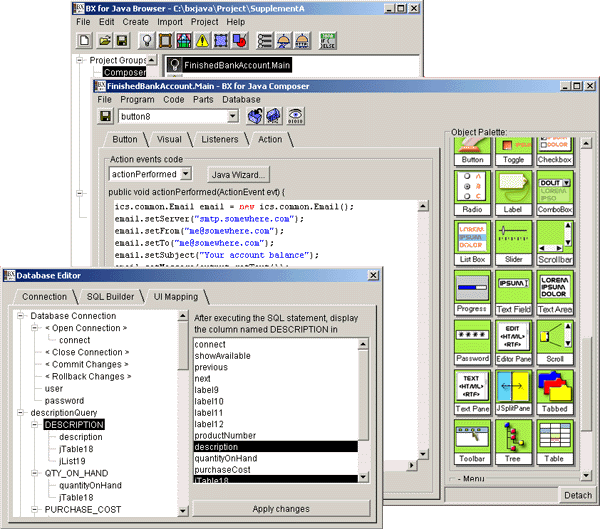The height and width of the screenshot is (529, 600).
Task: Click the Save disk icon in Browser toolbar
Action: coord(122,41)
